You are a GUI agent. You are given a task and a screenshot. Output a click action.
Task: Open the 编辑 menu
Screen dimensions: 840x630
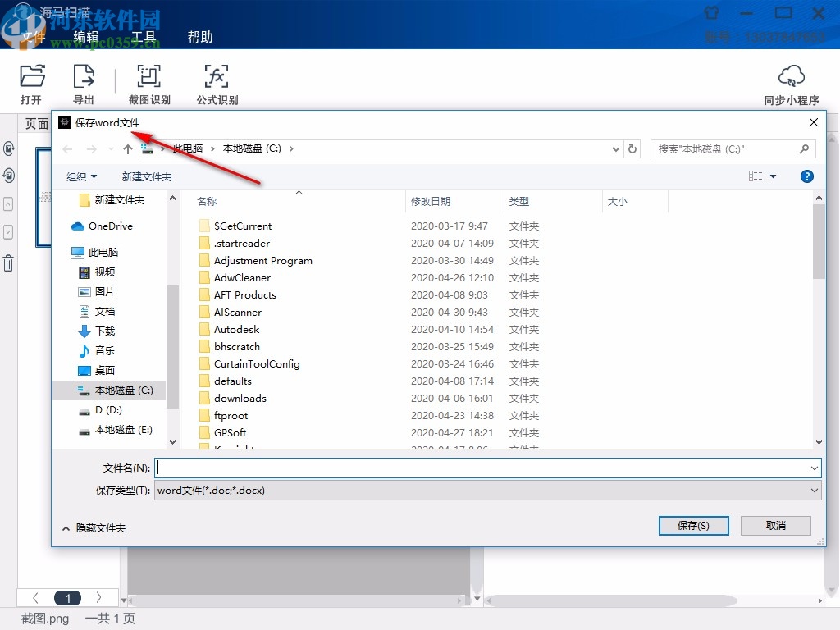pos(85,37)
